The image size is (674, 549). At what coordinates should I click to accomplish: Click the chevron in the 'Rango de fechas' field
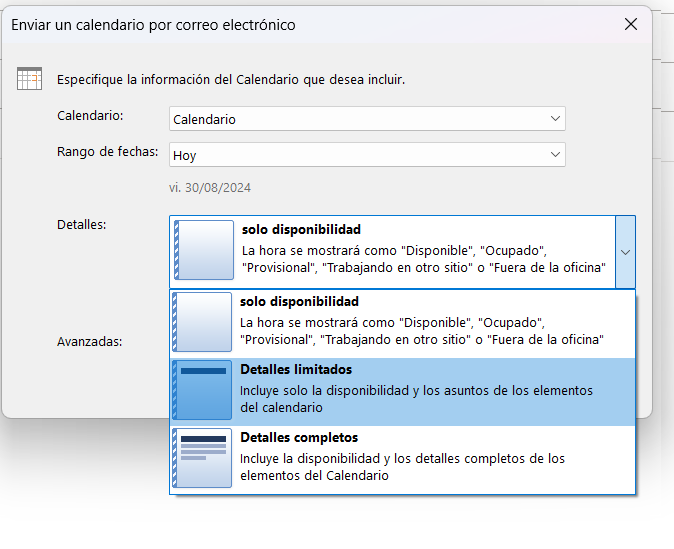[x=555, y=155]
